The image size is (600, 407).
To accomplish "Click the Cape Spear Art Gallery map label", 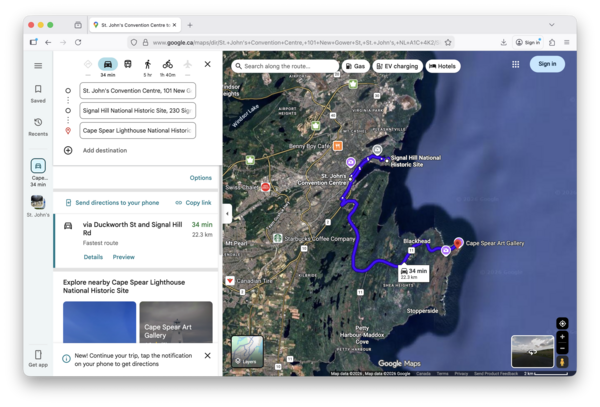I will [495, 243].
